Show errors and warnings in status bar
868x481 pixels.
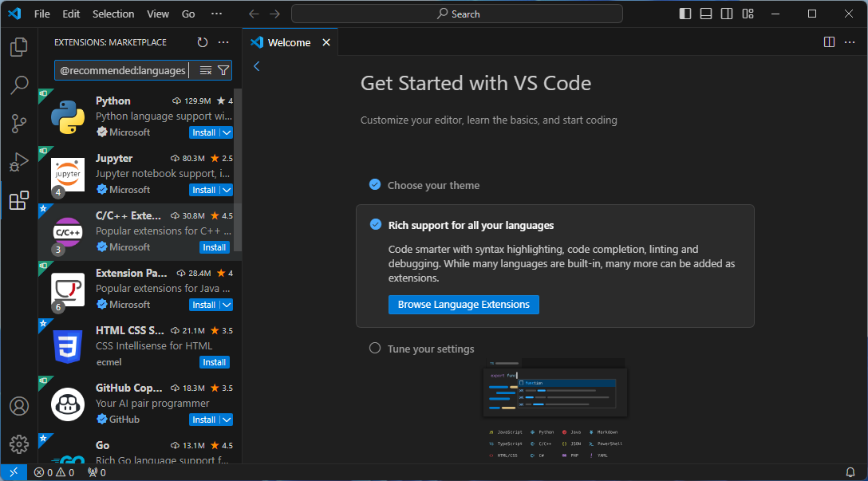pyautogui.click(x=54, y=473)
